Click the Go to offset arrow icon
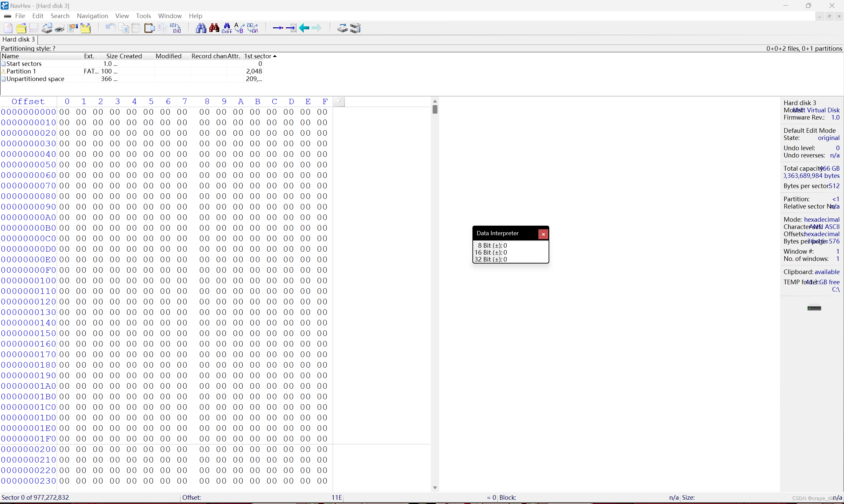 point(278,28)
